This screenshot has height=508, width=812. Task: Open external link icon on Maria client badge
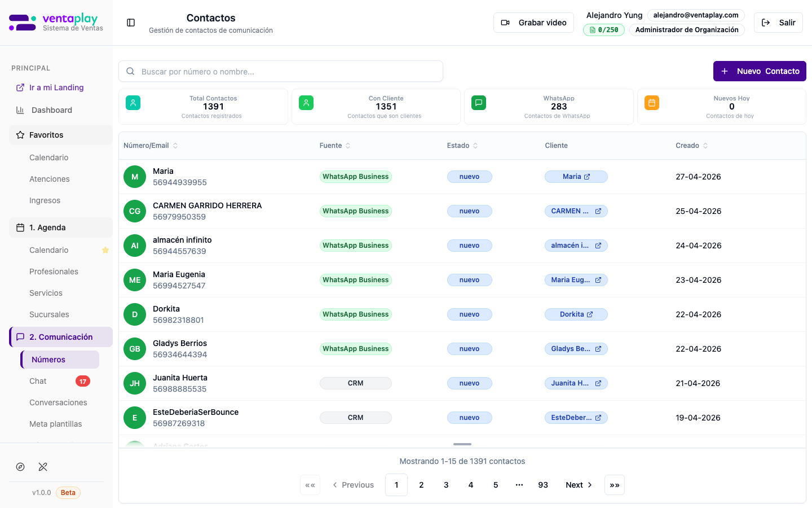point(587,177)
